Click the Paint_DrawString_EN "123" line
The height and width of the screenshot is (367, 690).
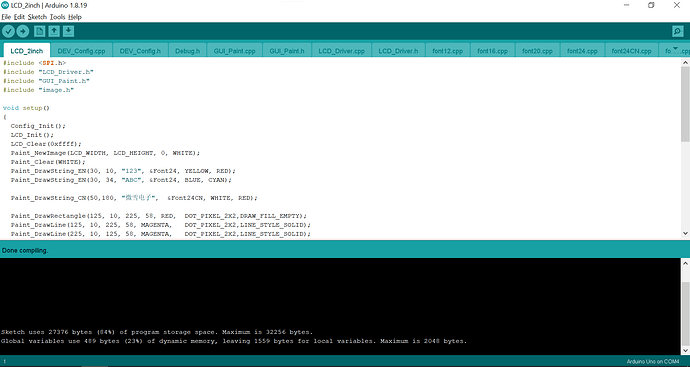(x=123, y=171)
